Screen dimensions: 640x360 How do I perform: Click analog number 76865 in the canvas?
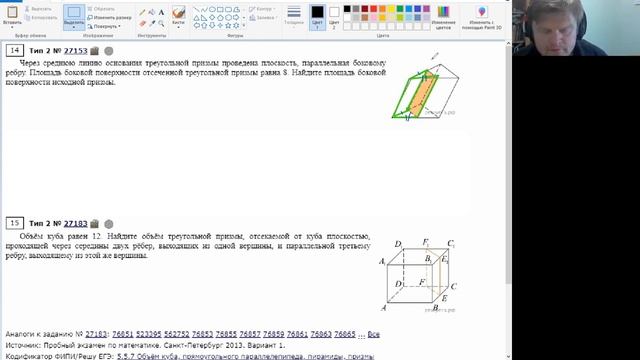pyautogui.click(x=345, y=334)
